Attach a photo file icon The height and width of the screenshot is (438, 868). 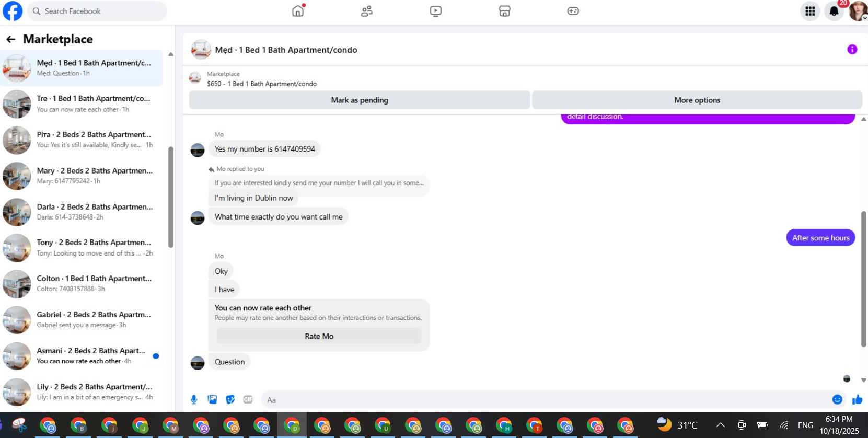[212, 400]
